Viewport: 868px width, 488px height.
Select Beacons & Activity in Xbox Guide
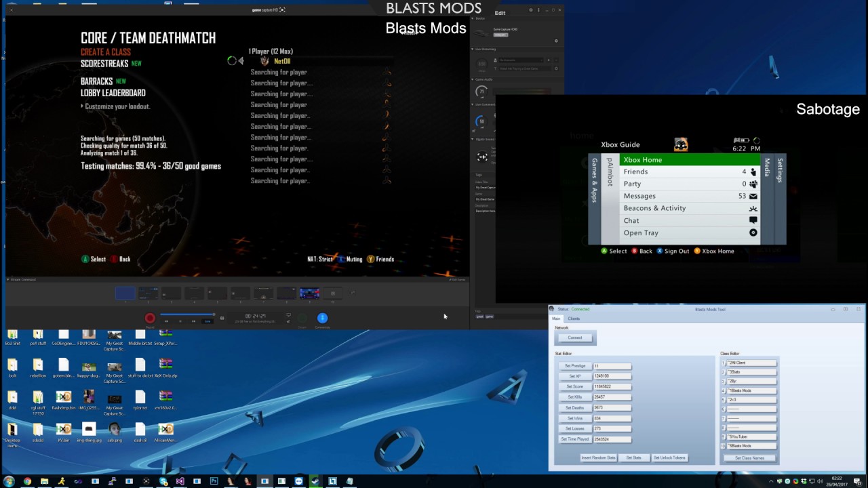point(689,209)
